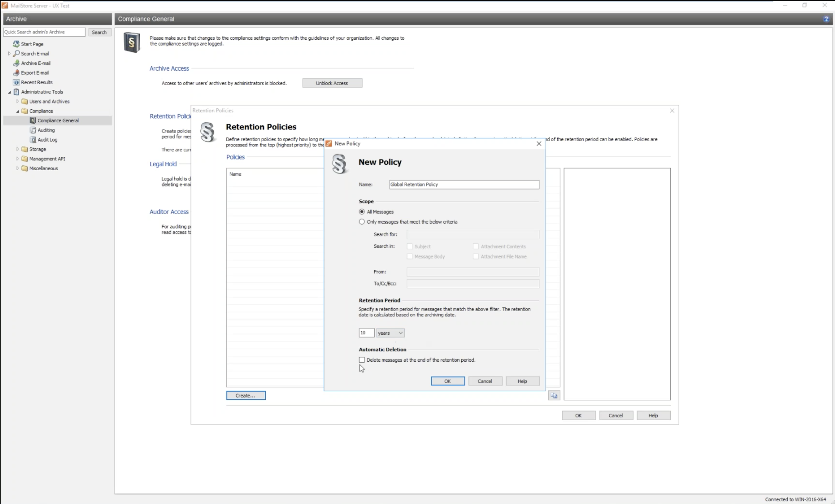835x504 pixels.
Task: Open Export E-mail in the sidebar
Action: pos(34,72)
